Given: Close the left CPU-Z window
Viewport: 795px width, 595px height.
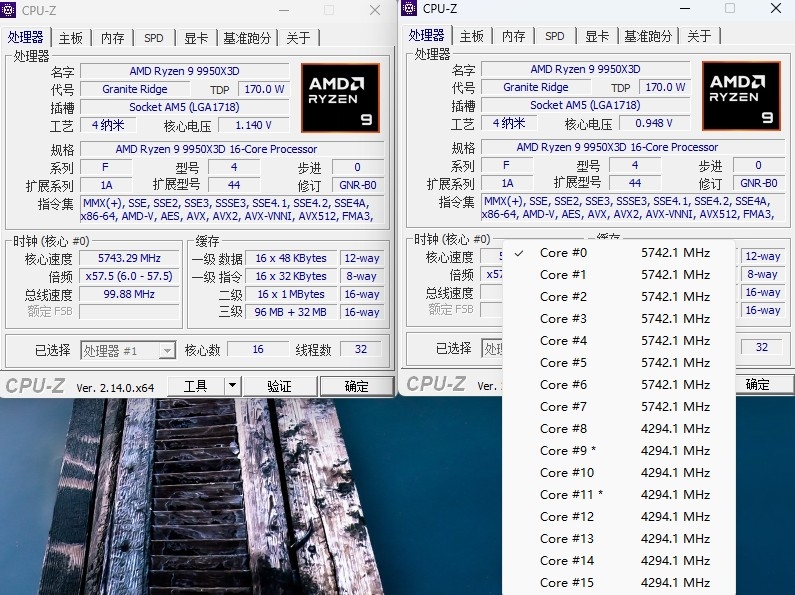Looking at the screenshot, I should click(375, 10).
